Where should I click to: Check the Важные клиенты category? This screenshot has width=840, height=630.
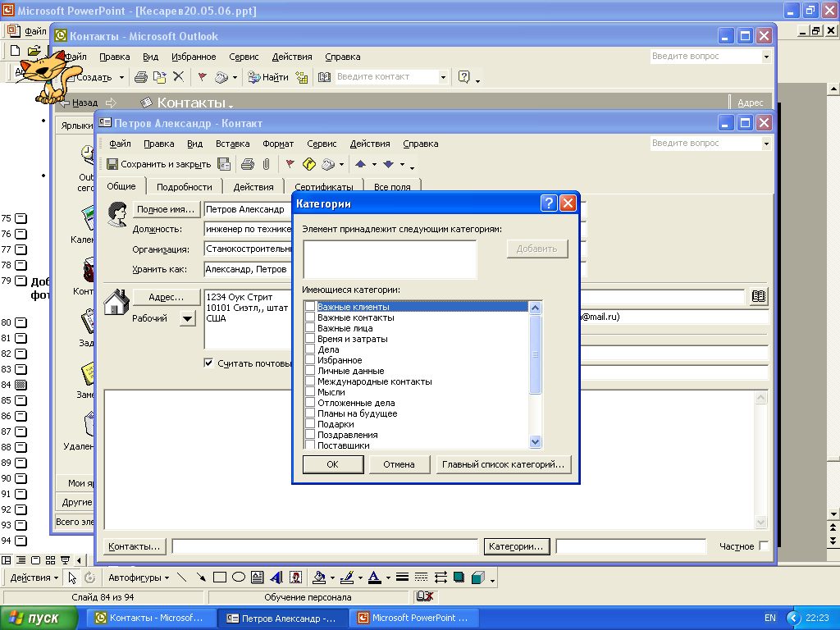[309, 306]
